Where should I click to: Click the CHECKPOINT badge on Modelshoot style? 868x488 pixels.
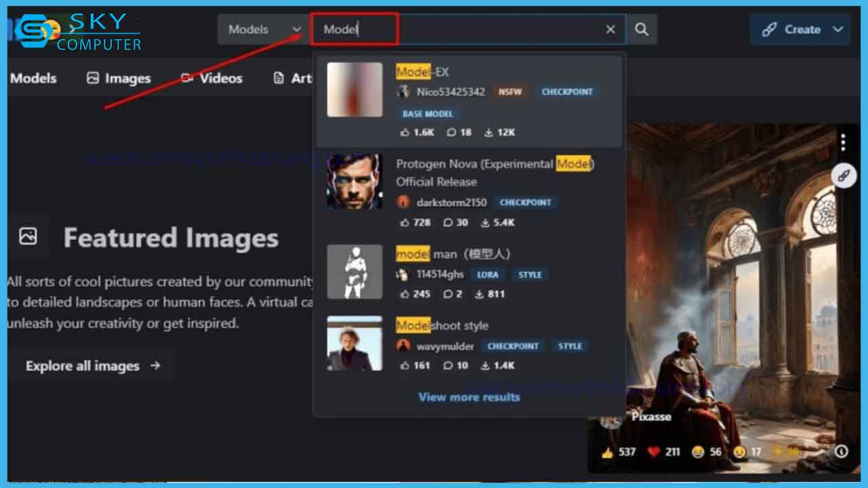(x=513, y=346)
